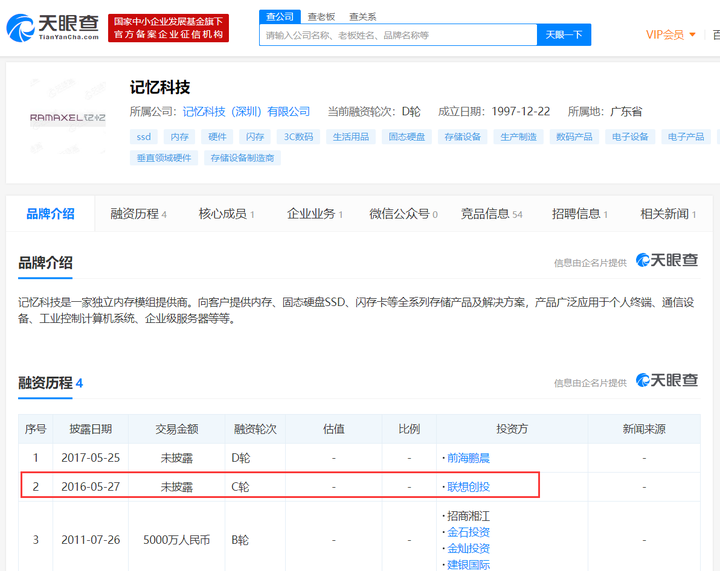Click the 存储设备制造商 tag
This screenshot has height=571, width=720.
tap(242, 158)
